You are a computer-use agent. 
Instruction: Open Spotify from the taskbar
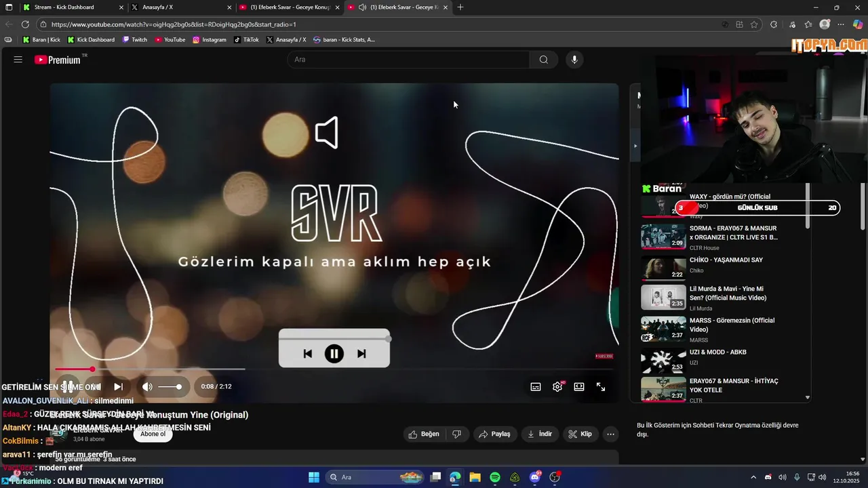coord(495,477)
